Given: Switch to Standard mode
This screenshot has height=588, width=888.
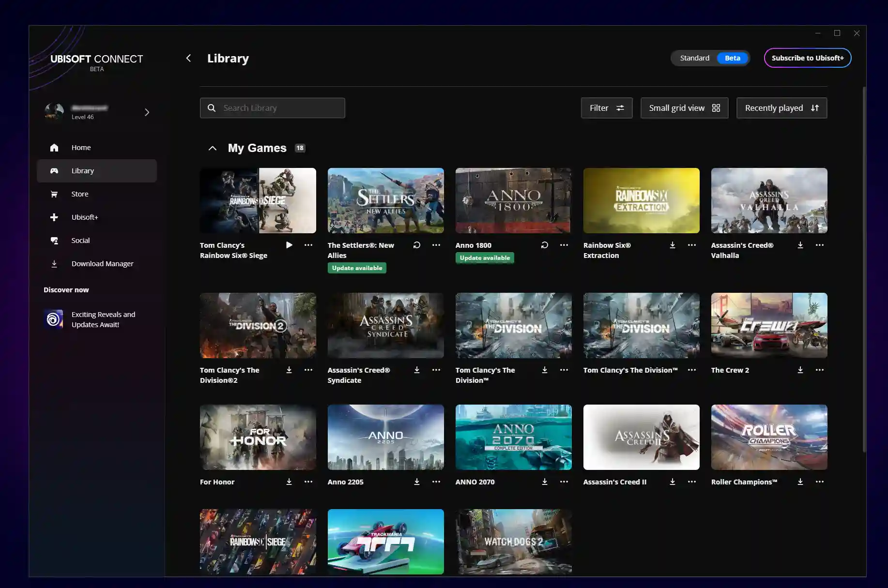Looking at the screenshot, I should (x=694, y=58).
